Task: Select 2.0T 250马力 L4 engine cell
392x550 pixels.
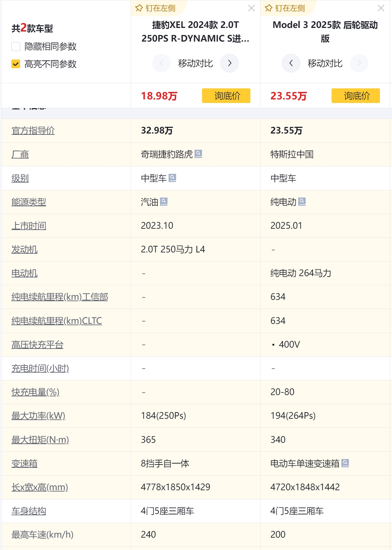Action: tap(173, 249)
